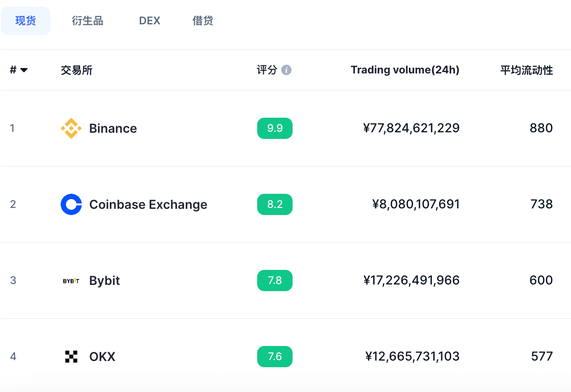Click the Coinbase Exchange logo
The width and height of the screenshot is (571, 392).
pos(72,204)
